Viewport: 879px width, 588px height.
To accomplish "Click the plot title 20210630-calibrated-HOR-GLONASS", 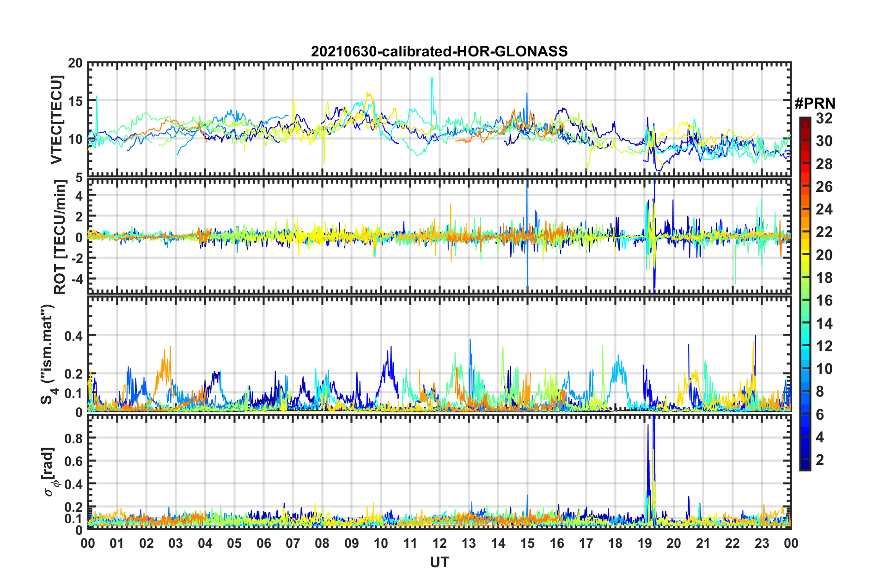I will (439, 51).
